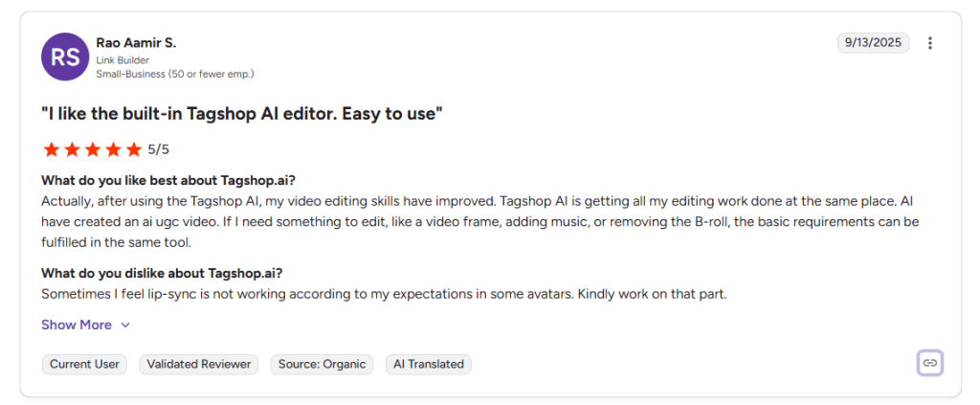
Task: Click the third rating star
Action: (92, 149)
